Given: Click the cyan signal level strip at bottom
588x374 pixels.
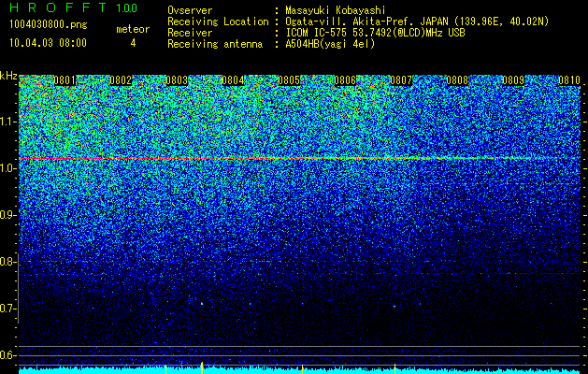Looking at the screenshot, I should [x=300, y=371].
